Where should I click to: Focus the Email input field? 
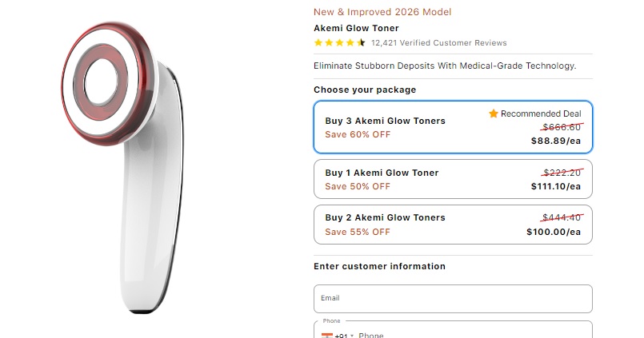pyautogui.click(x=453, y=299)
